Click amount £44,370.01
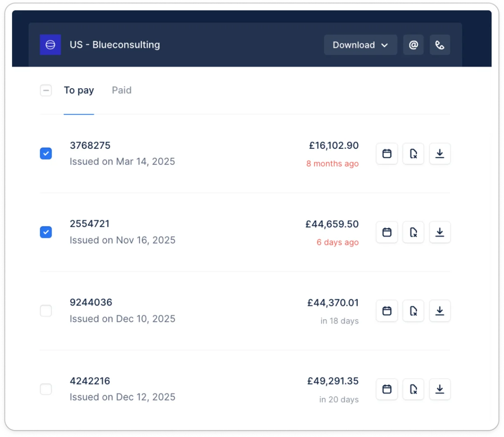The width and height of the screenshot is (504, 437). coord(333,303)
